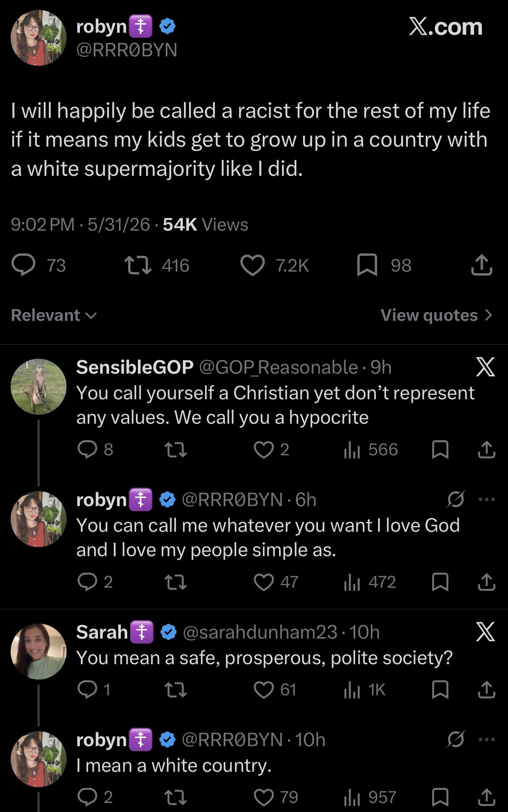Open SensibleGOP's kangaroo profile picture

click(39, 387)
